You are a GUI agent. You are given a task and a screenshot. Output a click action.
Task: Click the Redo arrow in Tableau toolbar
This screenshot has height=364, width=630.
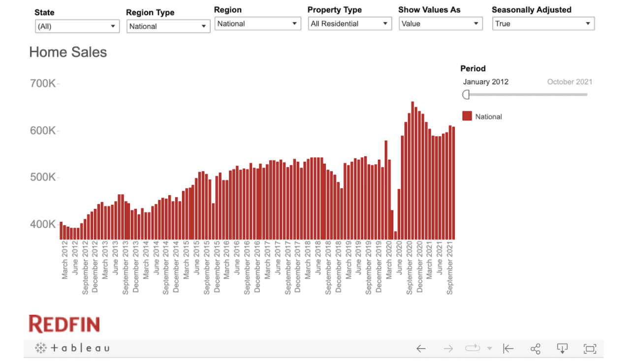(x=448, y=349)
